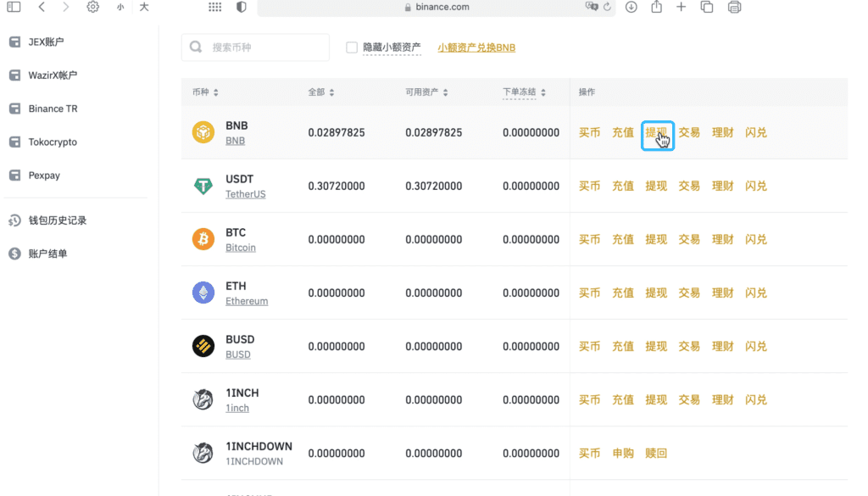Click 申购 in the 1INCHDOWN row
Viewport: 868px width, 496px height.
click(x=623, y=454)
